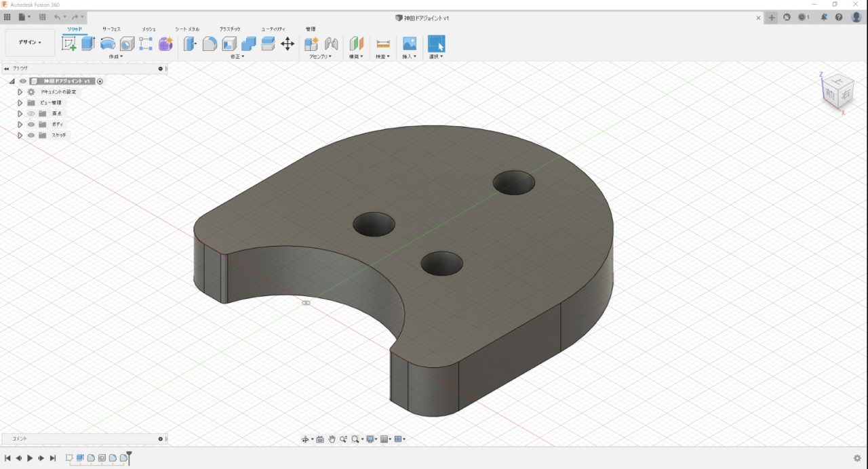
Task: Activate the Extrude tool
Action: click(87, 43)
